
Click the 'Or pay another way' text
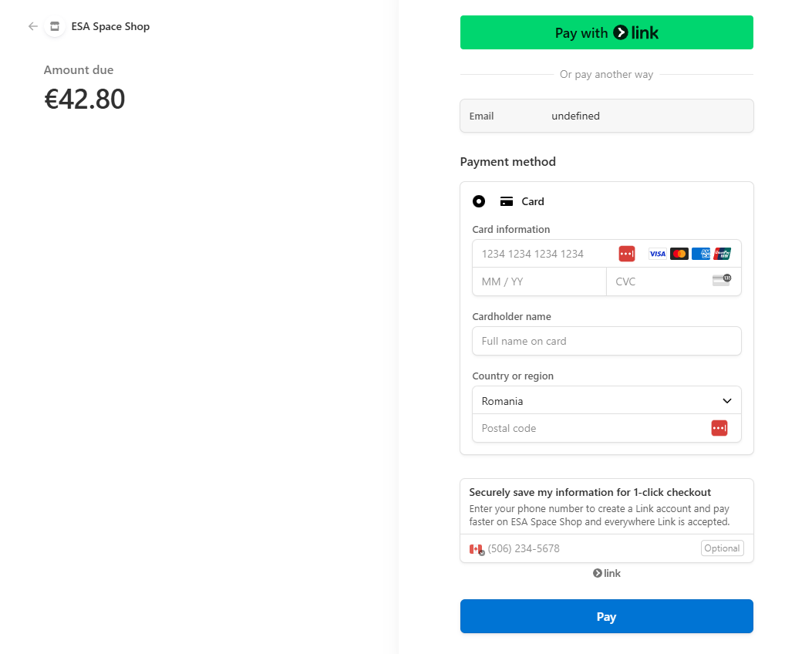tap(606, 75)
